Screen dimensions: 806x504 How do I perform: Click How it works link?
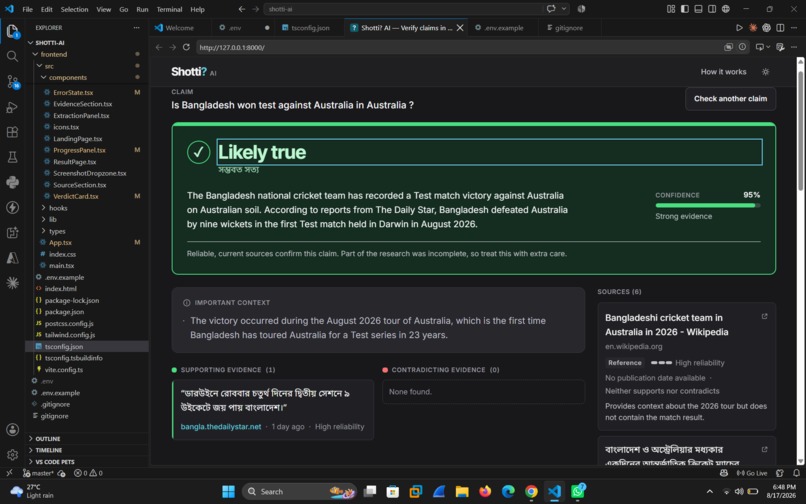pyautogui.click(x=723, y=72)
